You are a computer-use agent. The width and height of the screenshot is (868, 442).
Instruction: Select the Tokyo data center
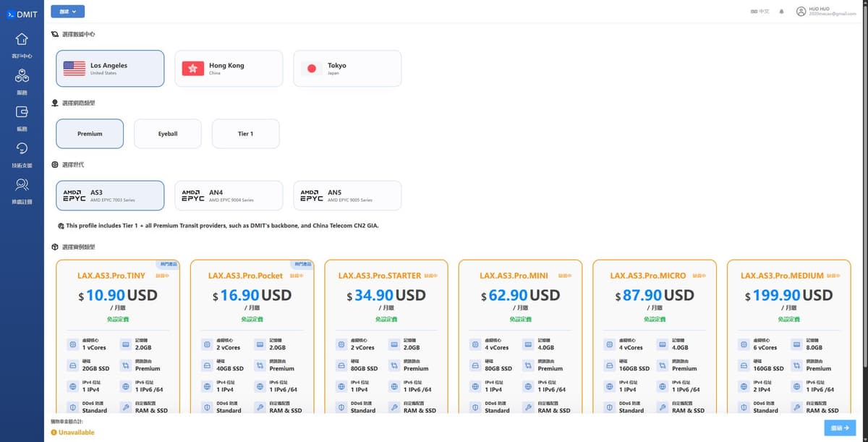coord(347,69)
